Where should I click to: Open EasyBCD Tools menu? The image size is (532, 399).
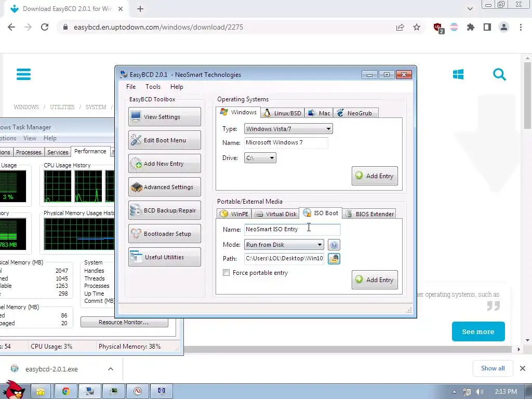153,87
